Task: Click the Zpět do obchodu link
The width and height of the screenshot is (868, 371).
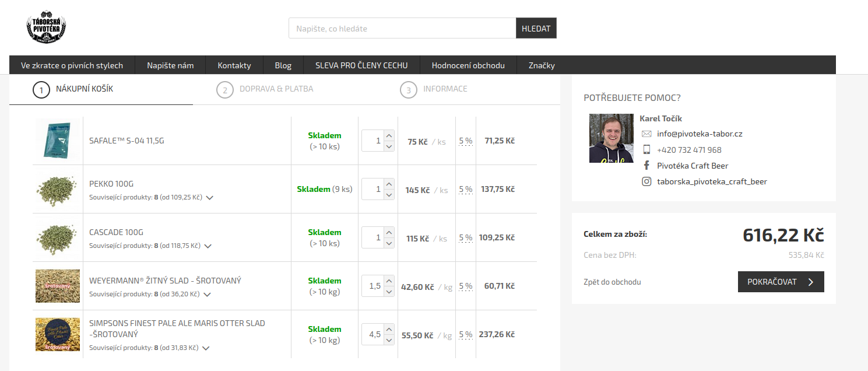Action: pyautogui.click(x=612, y=282)
